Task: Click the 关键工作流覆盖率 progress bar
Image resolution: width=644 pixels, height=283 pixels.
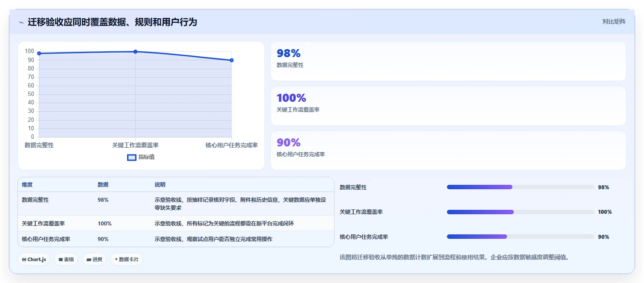Action: 520,212
